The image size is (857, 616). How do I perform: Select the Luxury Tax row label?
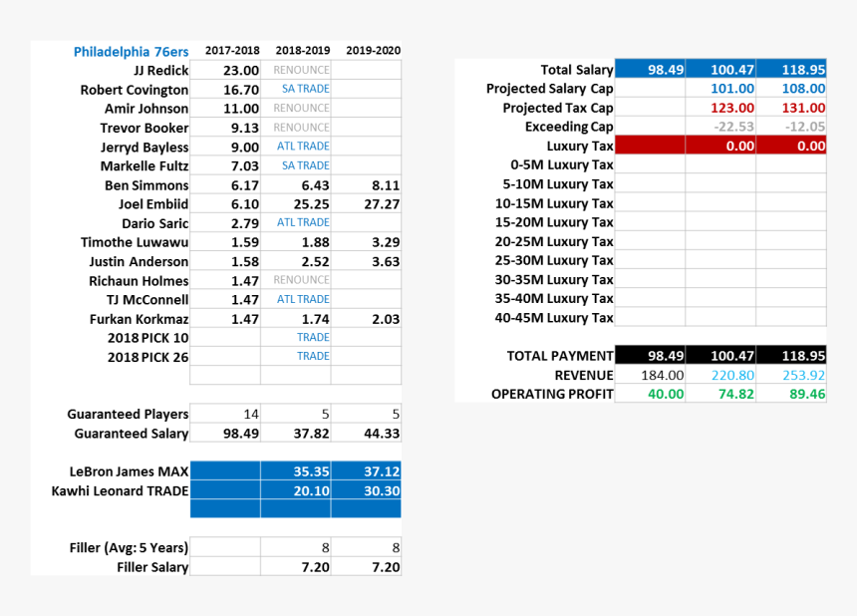580,147
